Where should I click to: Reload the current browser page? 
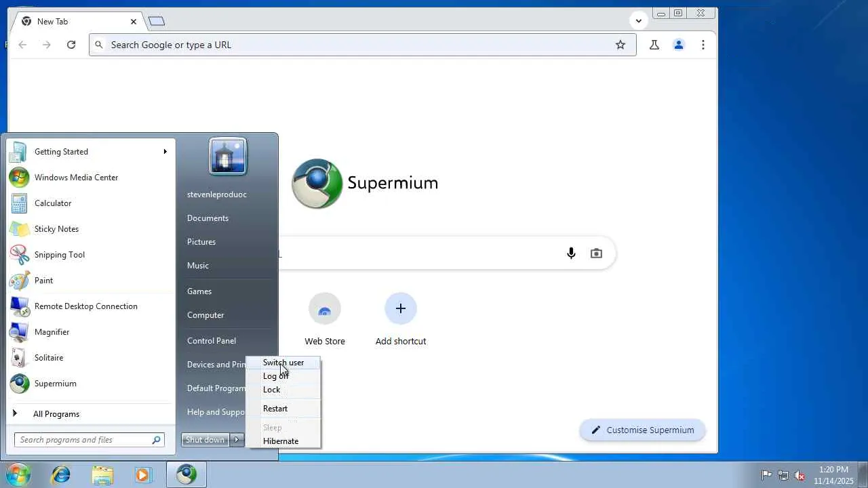pyautogui.click(x=71, y=45)
